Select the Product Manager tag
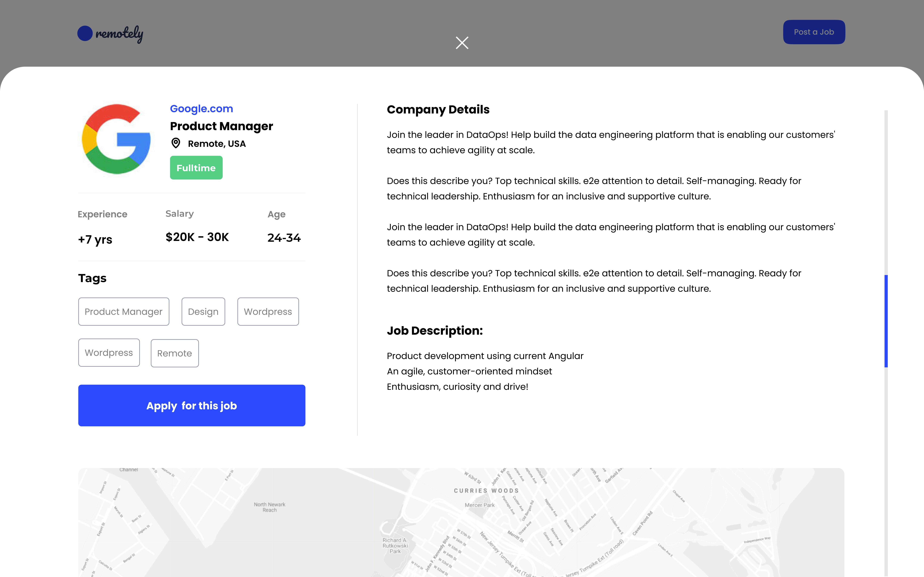The width and height of the screenshot is (924, 577). tap(123, 312)
